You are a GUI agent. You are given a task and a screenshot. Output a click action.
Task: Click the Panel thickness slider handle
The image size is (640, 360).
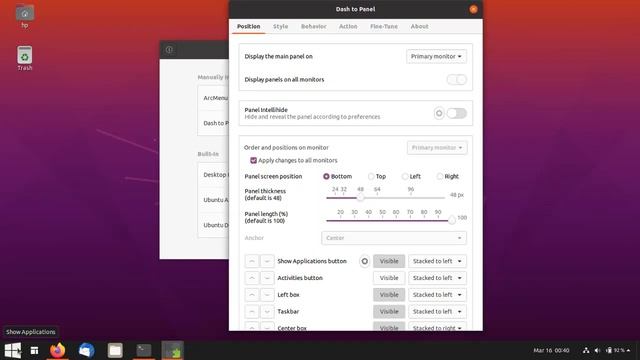pyautogui.click(x=360, y=198)
